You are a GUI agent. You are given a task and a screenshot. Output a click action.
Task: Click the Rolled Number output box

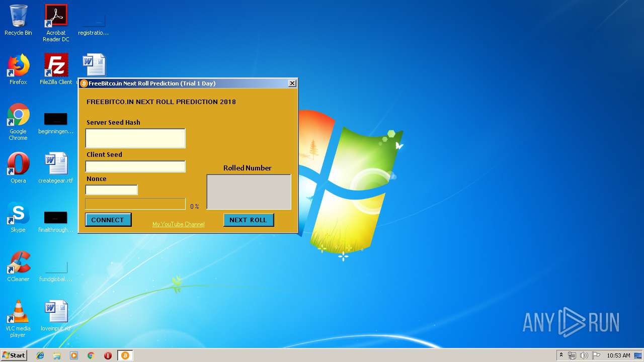pyautogui.click(x=249, y=192)
